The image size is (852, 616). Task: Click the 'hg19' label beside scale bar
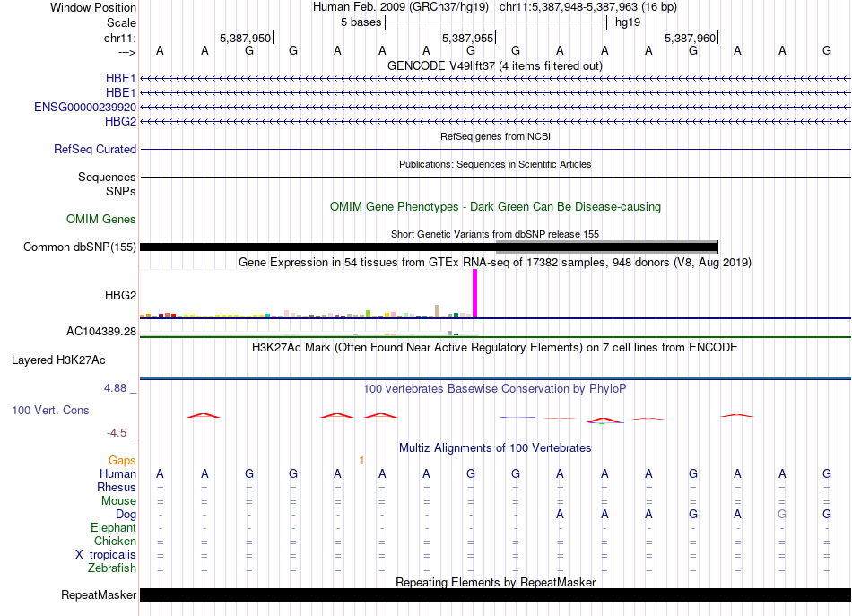[x=628, y=22]
